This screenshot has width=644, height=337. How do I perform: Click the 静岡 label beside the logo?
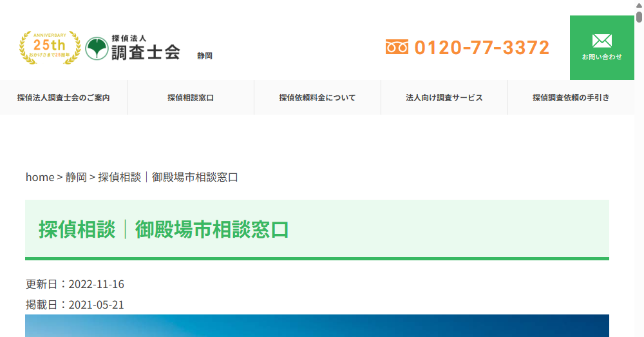coord(205,56)
